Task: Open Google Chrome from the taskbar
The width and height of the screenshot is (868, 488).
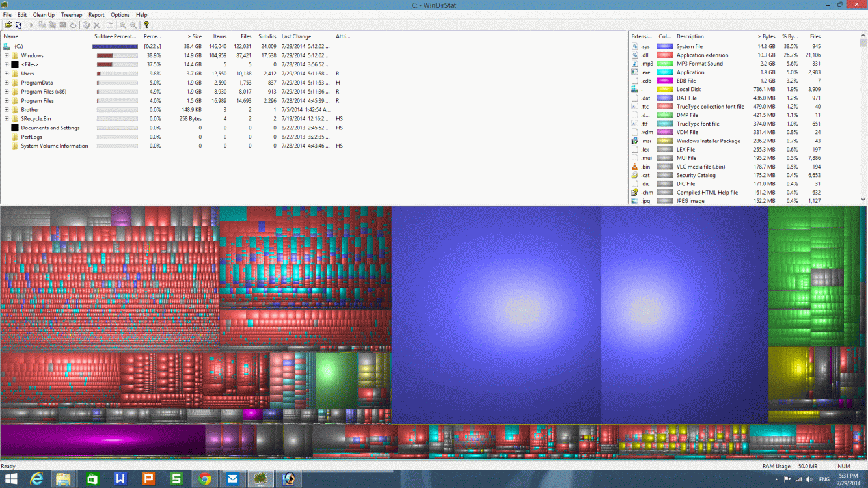Action: (x=204, y=479)
